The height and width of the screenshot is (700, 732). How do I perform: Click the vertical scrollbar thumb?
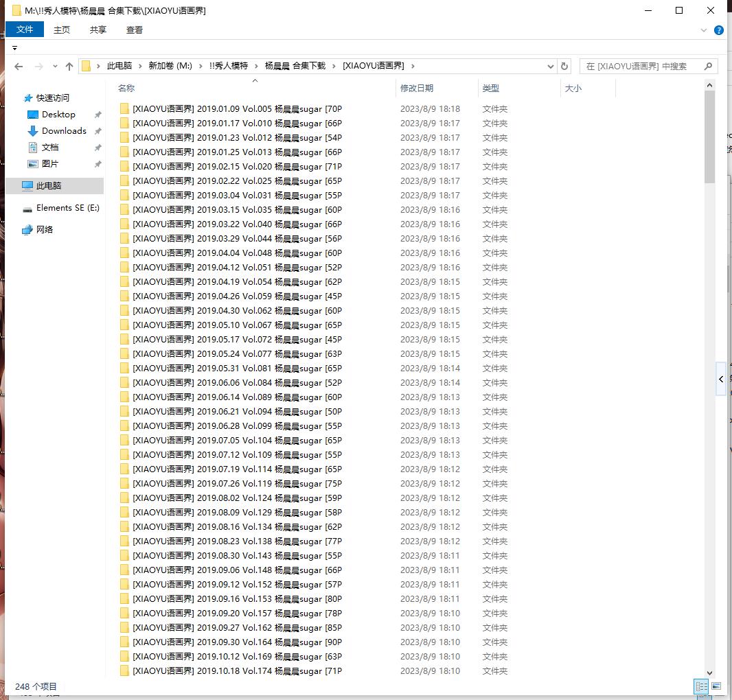tap(709, 137)
